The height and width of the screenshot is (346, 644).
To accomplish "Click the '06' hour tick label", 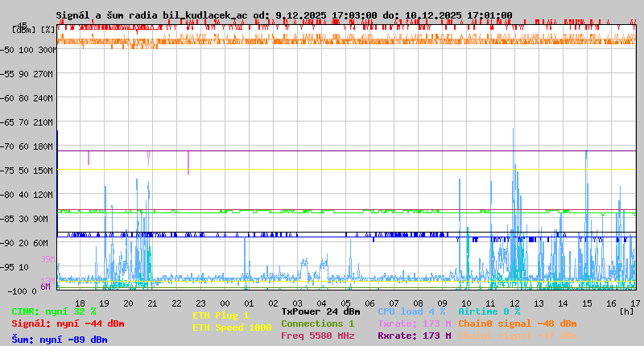I will pyautogui.click(x=370, y=303).
